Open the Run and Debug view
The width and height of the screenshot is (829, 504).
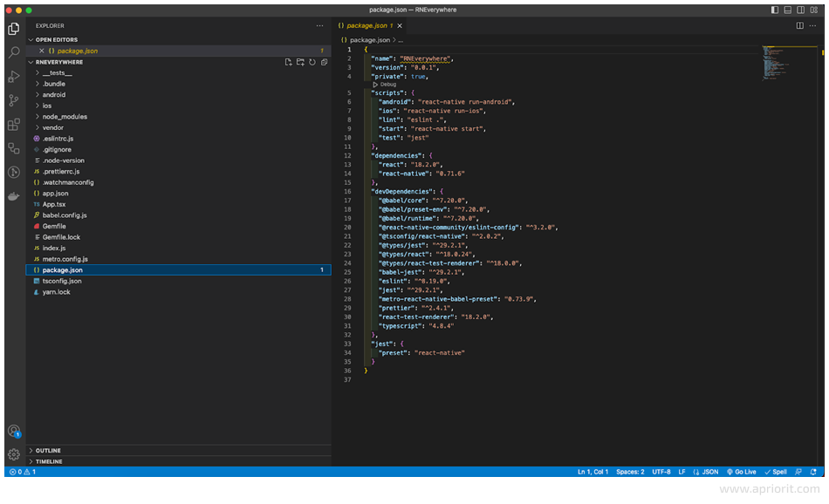[14, 77]
